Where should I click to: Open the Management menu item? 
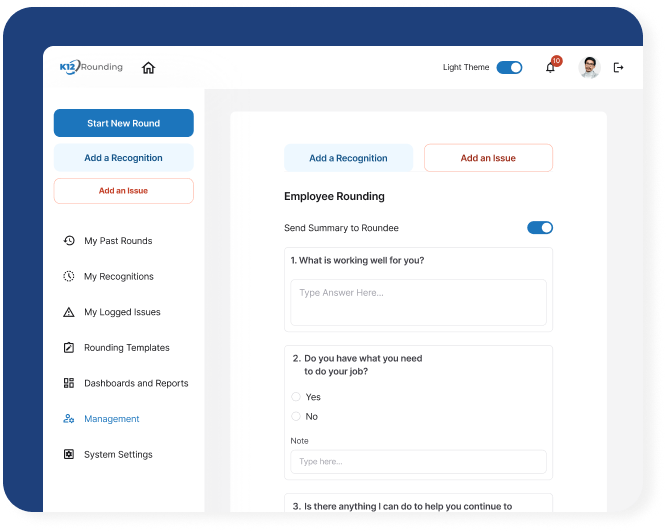111,419
